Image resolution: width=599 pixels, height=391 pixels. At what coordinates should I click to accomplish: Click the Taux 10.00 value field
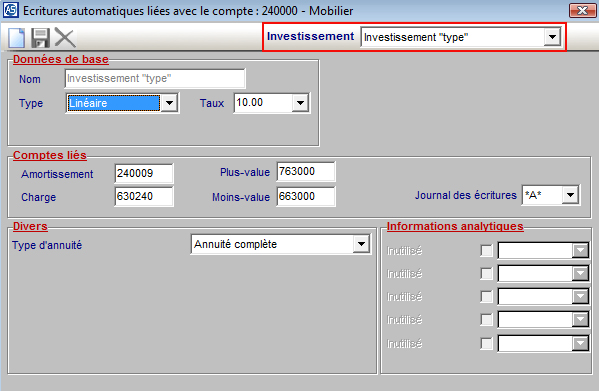pyautogui.click(x=263, y=103)
